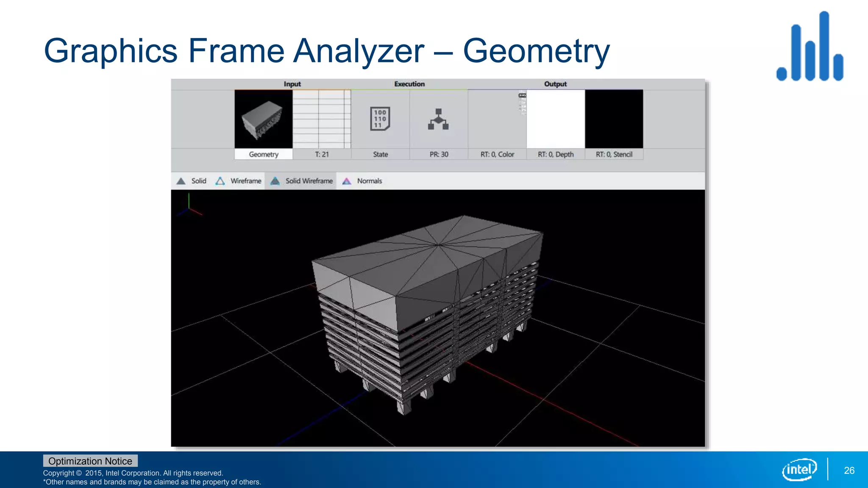The width and height of the screenshot is (868, 488).
Task: Select Solid Wireframe render mode
Action: click(301, 181)
